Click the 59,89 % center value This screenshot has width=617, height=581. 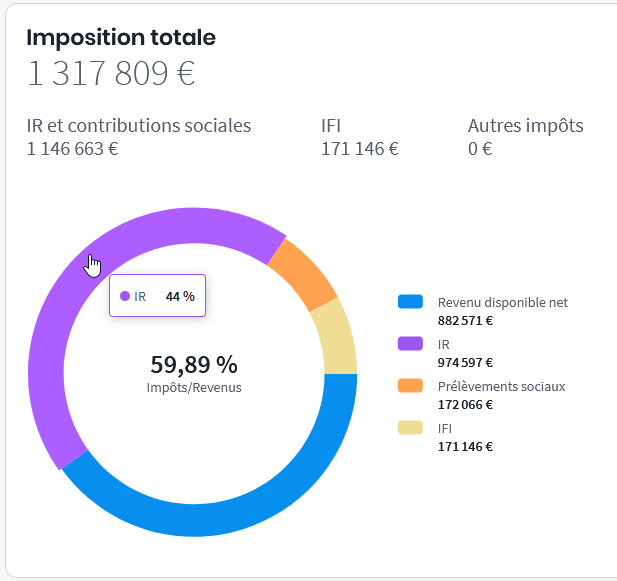[194, 364]
